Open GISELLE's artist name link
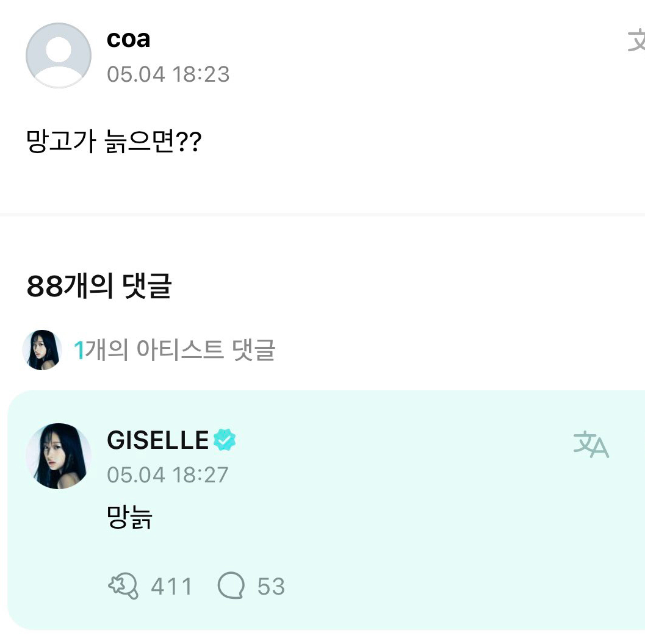Image resolution: width=645 pixels, height=644 pixels. 158,440
